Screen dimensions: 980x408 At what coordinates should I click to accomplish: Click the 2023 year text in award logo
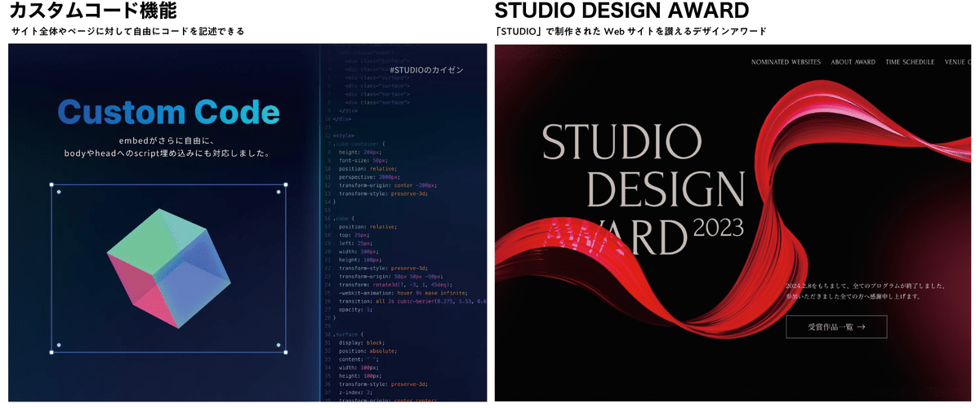719,228
